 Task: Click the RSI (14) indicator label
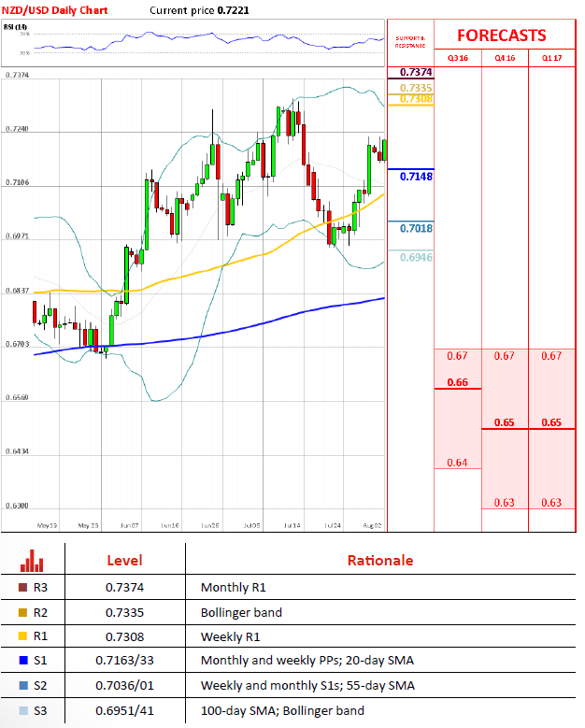15,27
